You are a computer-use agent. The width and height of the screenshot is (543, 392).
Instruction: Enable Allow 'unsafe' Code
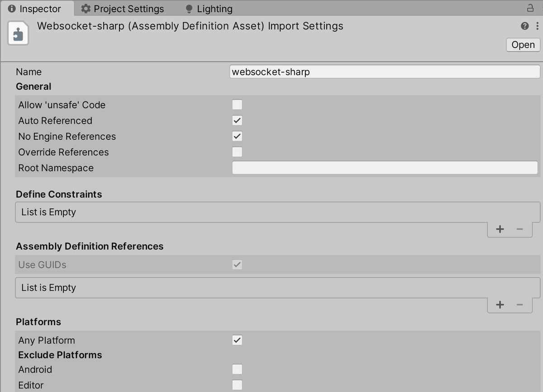237,104
